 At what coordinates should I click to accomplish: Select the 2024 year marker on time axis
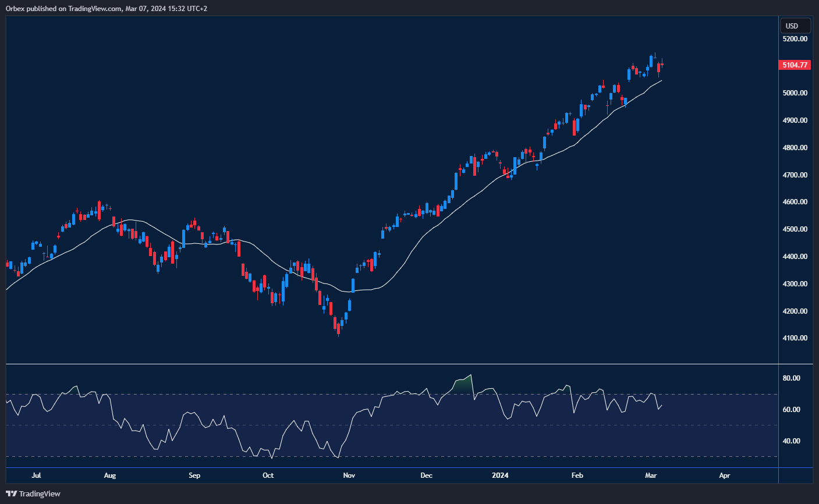click(x=500, y=475)
